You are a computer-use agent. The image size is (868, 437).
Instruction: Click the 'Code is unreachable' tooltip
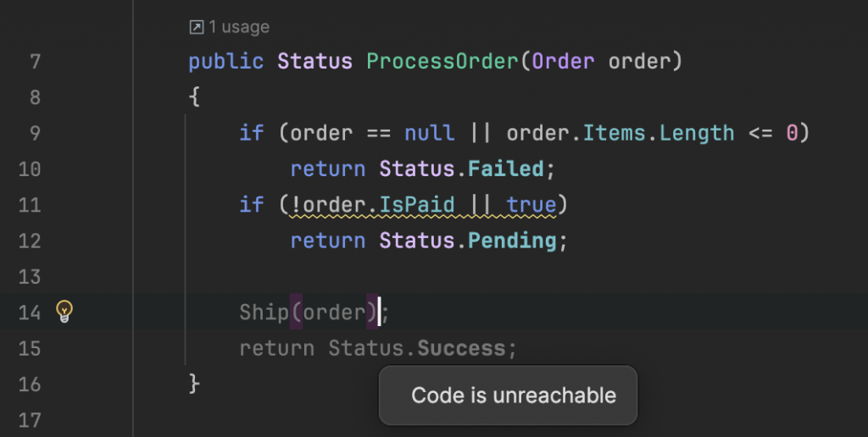[513, 396]
